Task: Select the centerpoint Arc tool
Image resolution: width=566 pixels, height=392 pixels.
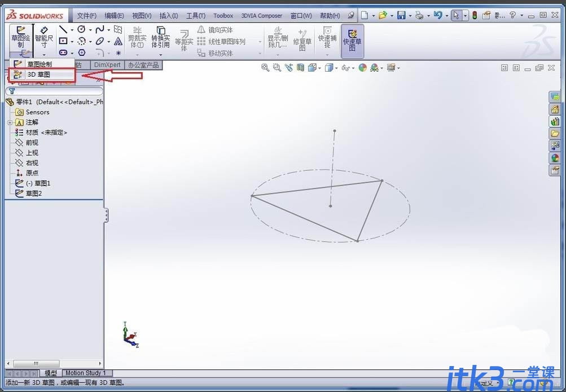Action: [x=82, y=41]
